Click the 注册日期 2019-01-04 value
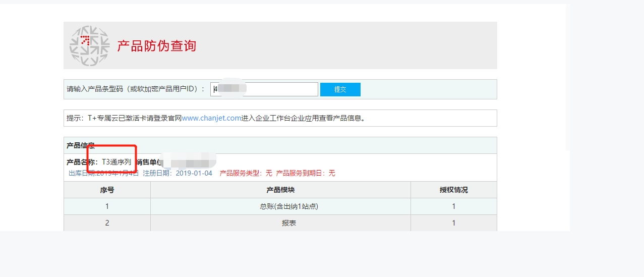Screen dimensions: 644x277 click(194, 173)
